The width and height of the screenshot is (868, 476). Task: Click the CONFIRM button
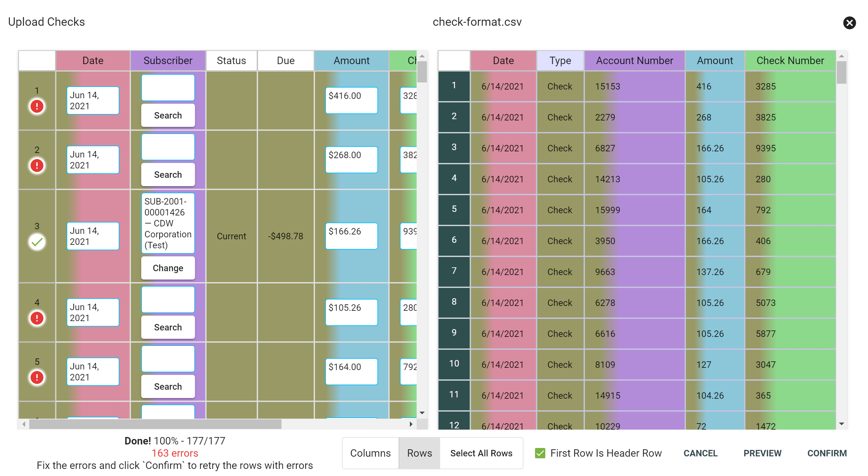tap(826, 453)
